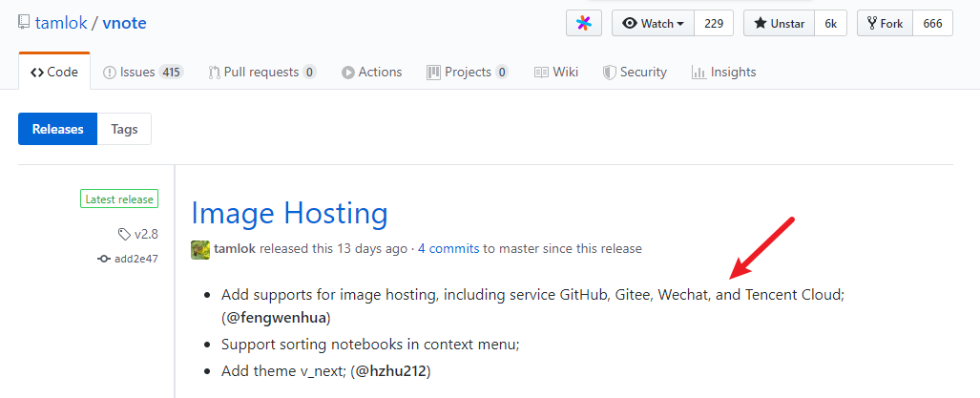Click the Latest release badge

click(x=119, y=199)
